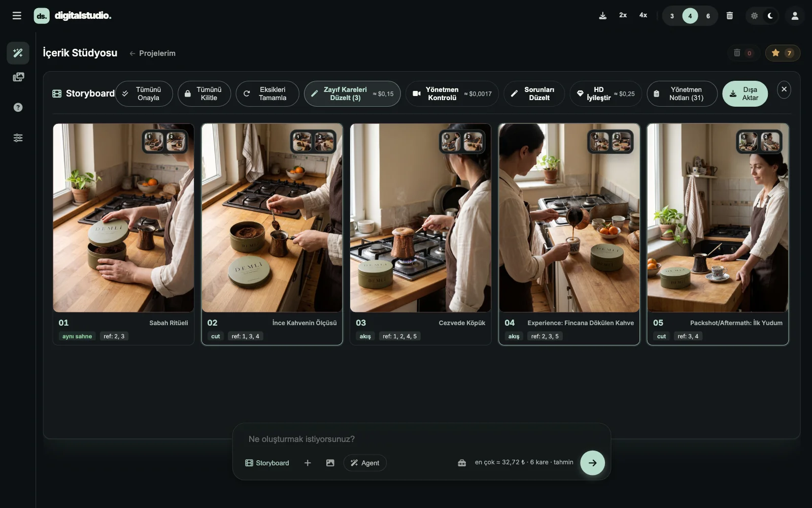Open the sliders settings sidebar icon
The width and height of the screenshot is (812, 508).
pyautogui.click(x=18, y=138)
